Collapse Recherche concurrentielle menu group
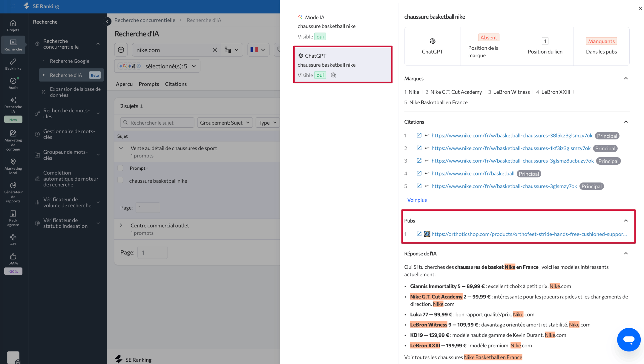 point(98,44)
